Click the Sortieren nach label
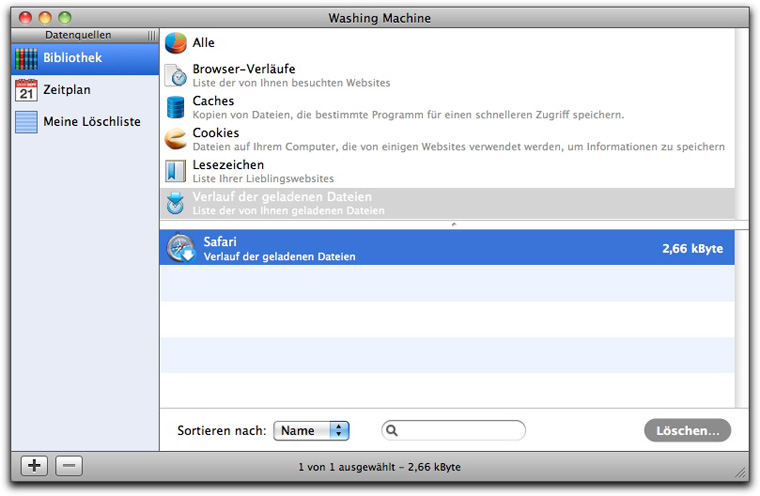This screenshot has width=760, height=496. coord(222,431)
